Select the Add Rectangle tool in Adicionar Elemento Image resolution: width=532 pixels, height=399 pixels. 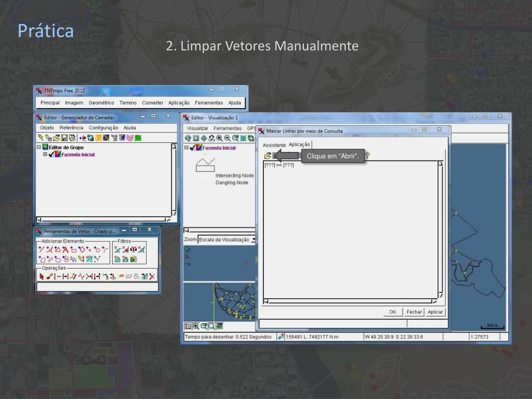pos(73,249)
